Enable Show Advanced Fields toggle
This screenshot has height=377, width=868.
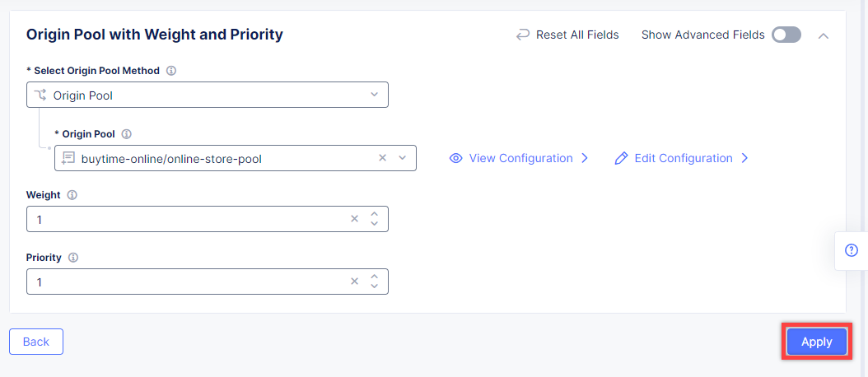[x=786, y=35]
